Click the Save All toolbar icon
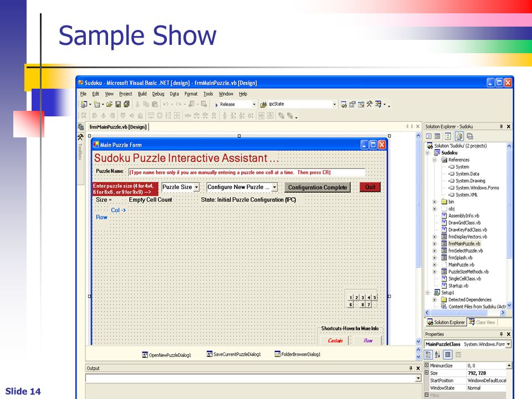This screenshot has height=399, width=532. pyautogui.click(x=126, y=104)
